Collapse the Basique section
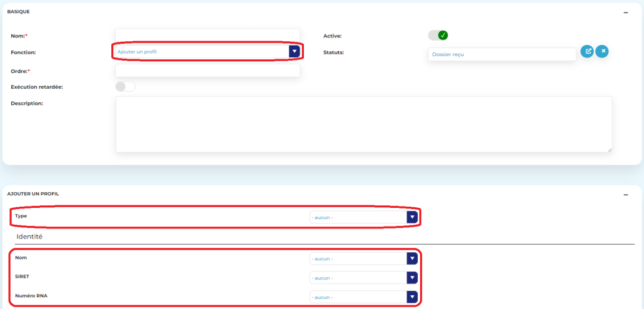This screenshot has height=309, width=644. pos(625,12)
